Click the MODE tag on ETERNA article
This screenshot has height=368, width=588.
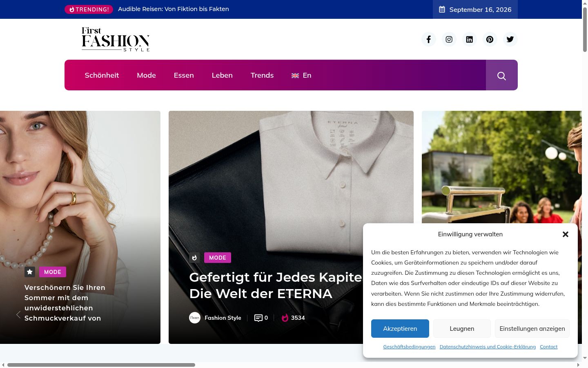tap(218, 258)
